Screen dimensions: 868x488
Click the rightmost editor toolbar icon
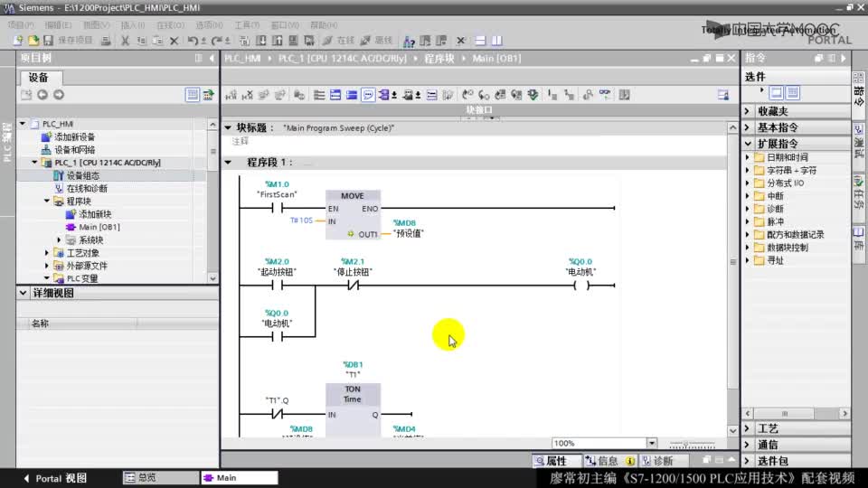[723, 95]
